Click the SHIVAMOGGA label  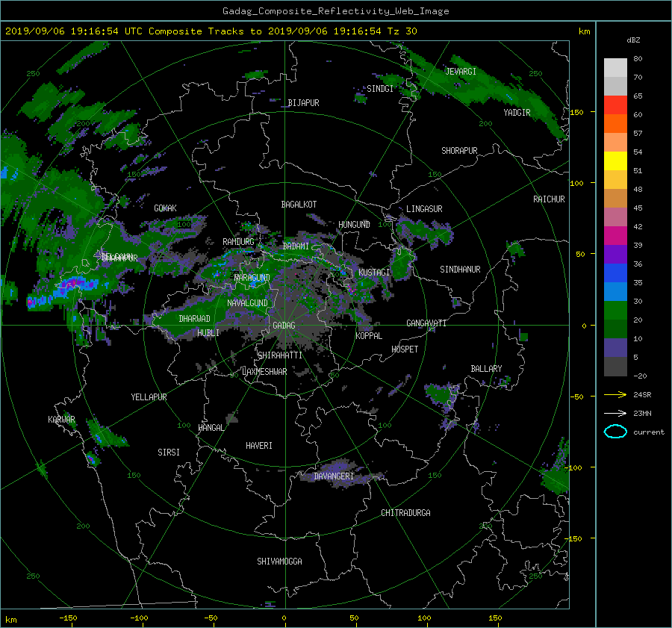279,561
